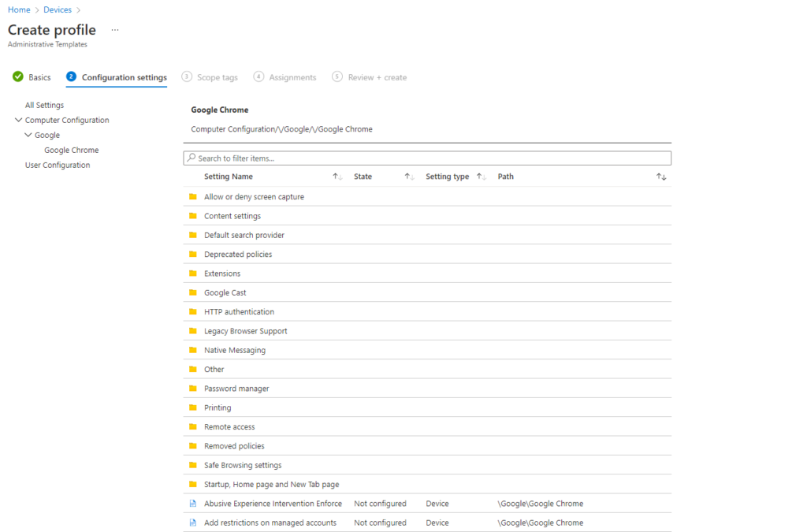Click the folder icon beside Password manager
807x532 pixels.
[x=193, y=388]
